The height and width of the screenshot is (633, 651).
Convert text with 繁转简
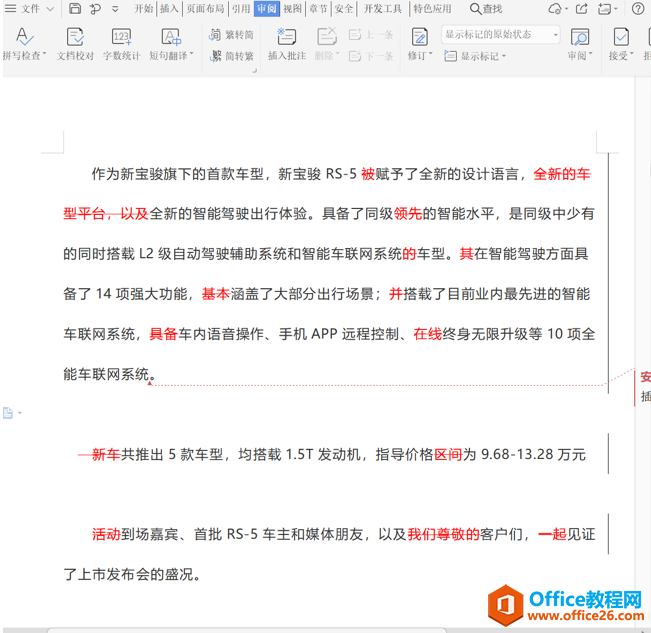[231, 35]
